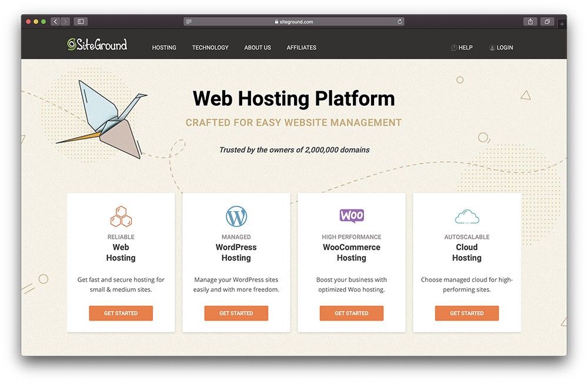This screenshot has height=384, width=588.
Task: Go back with Safari's back arrow
Action: [x=55, y=21]
